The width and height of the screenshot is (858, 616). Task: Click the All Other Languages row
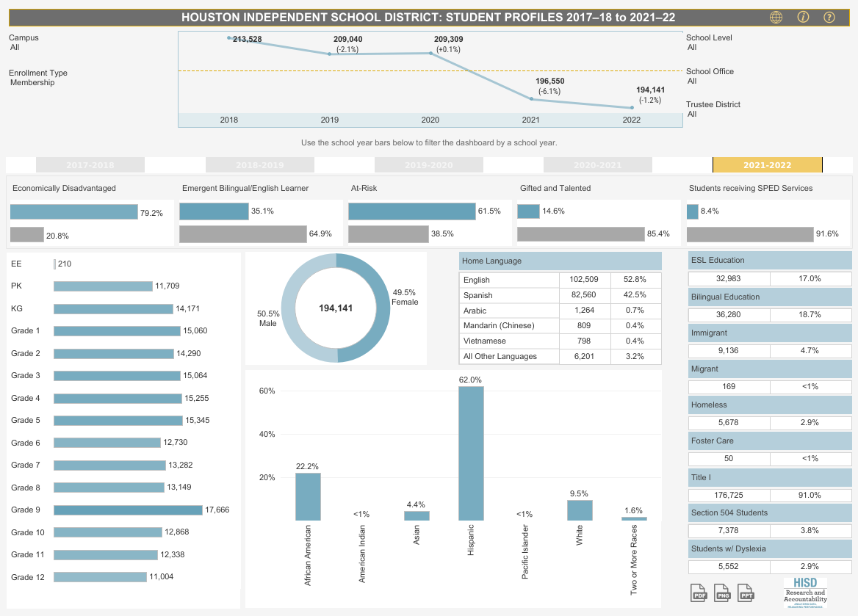pos(560,356)
